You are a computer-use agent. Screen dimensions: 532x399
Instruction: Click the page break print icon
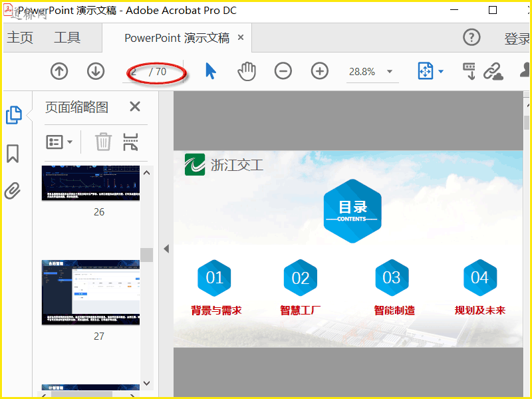(130, 142)
